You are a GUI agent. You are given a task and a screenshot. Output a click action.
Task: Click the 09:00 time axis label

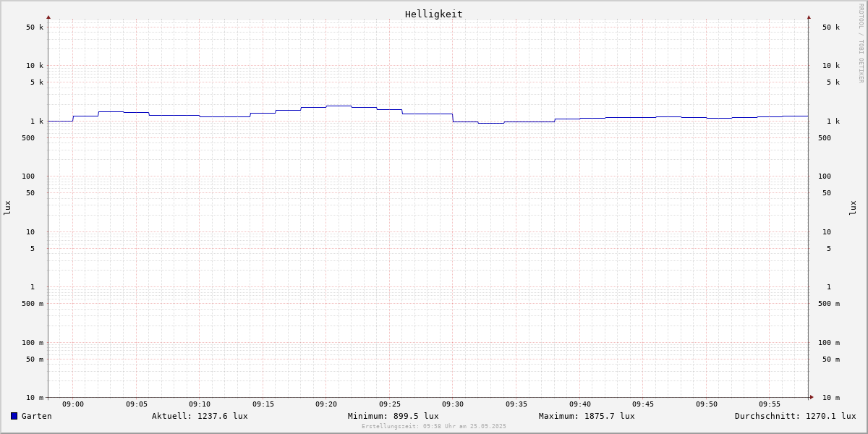click(73, 404)
